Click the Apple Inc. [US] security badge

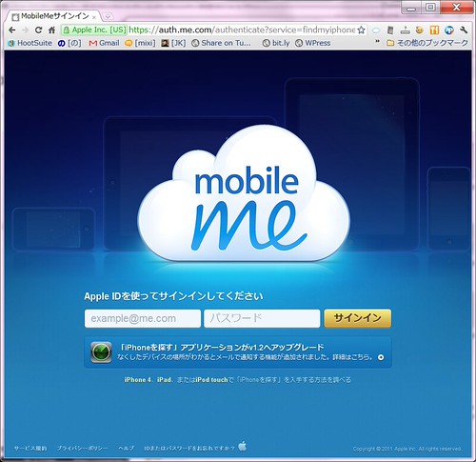coord(94,30)
